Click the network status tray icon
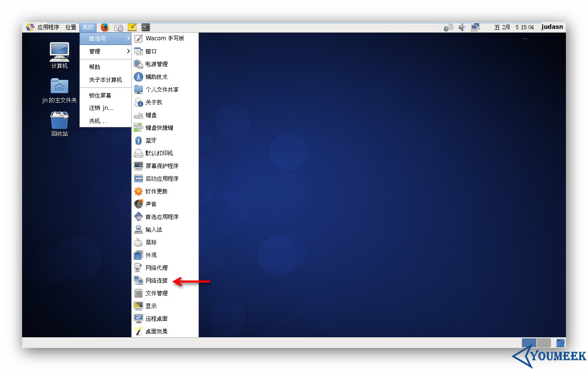 pyautogui.click(x=475, y=27)
